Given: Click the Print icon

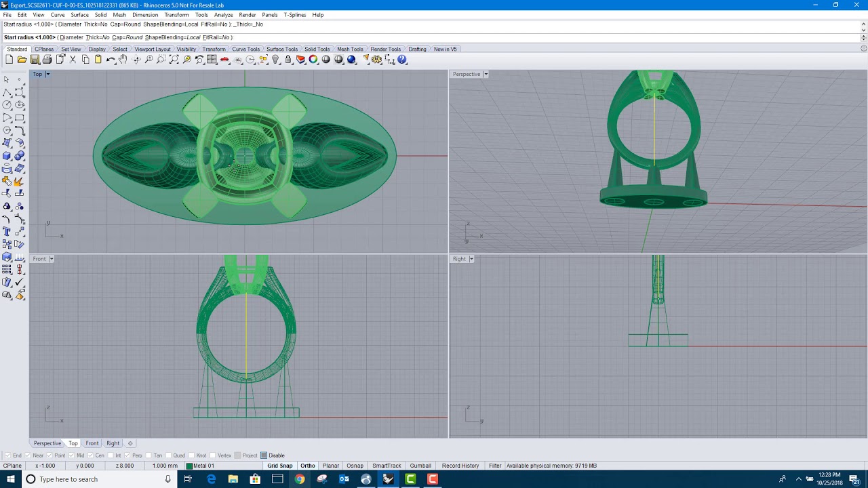Looking at the screenshot, I should tap(47, 60).
